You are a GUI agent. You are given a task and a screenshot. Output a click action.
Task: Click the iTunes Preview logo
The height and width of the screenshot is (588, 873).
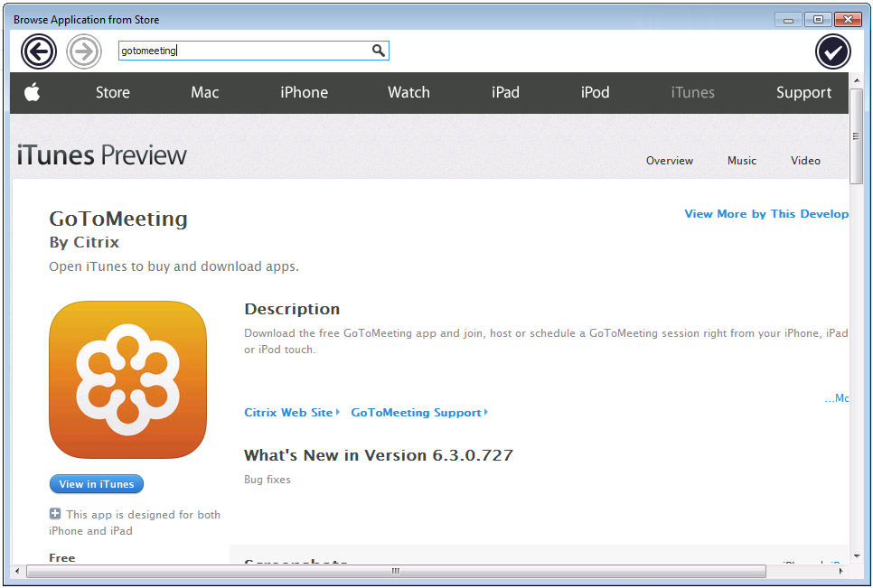click(x=100, y=154)
